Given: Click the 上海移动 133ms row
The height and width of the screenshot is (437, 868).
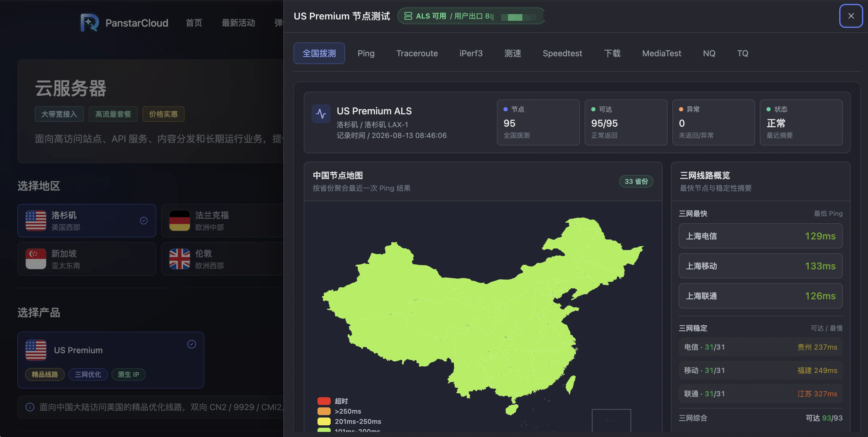Looking at the screenshot, I should pos(760,266).
